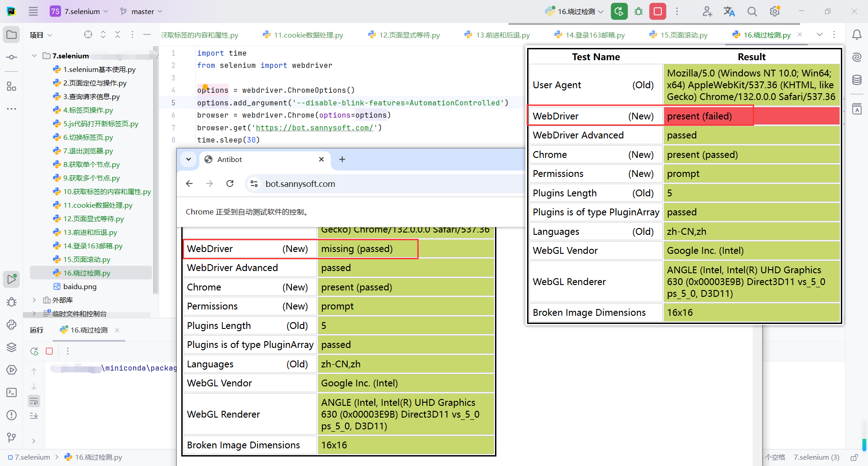This screenshot has height=466, width=868.
Task: Start debugging with the bug icon
Action: 638,11
